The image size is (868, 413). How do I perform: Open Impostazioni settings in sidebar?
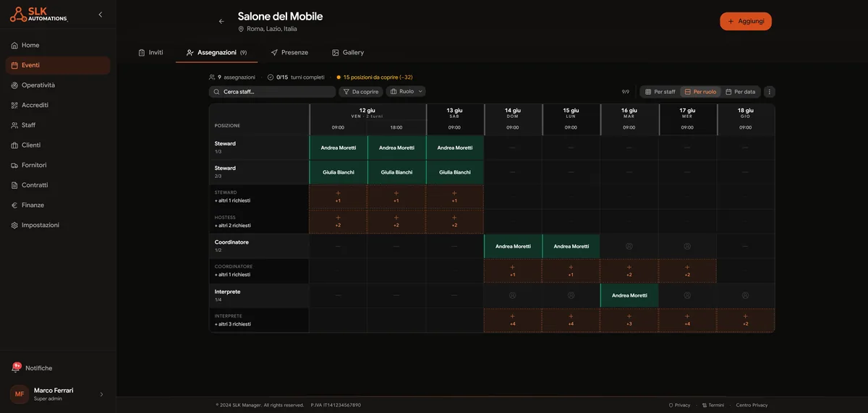58,225
